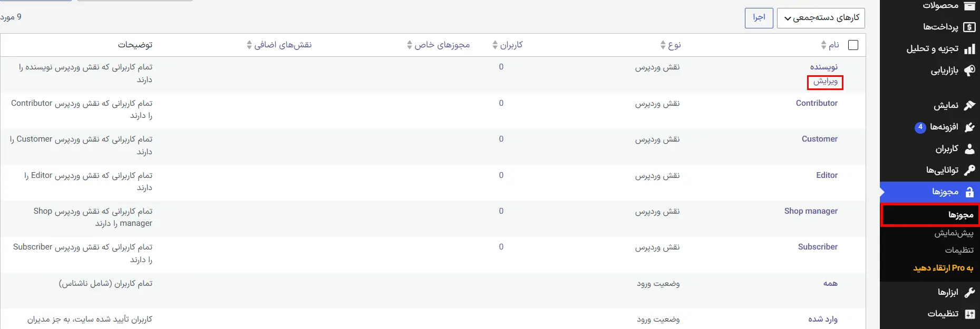Click the تنظیمات sliders icon at bottom

[x=969, y=314]
